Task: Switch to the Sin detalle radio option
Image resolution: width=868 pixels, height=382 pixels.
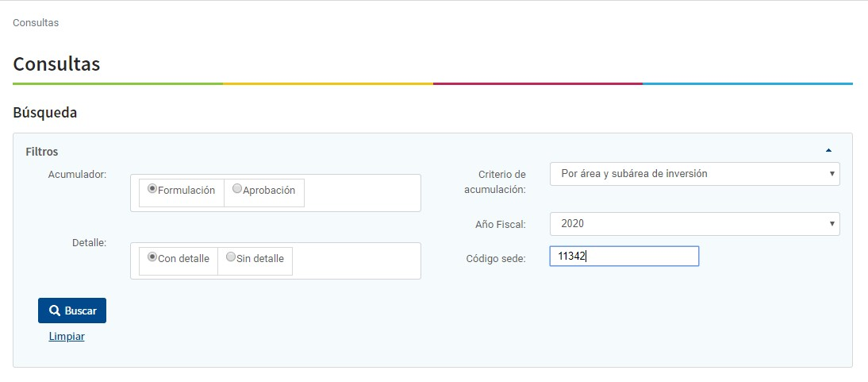Action: click(231, 257)
